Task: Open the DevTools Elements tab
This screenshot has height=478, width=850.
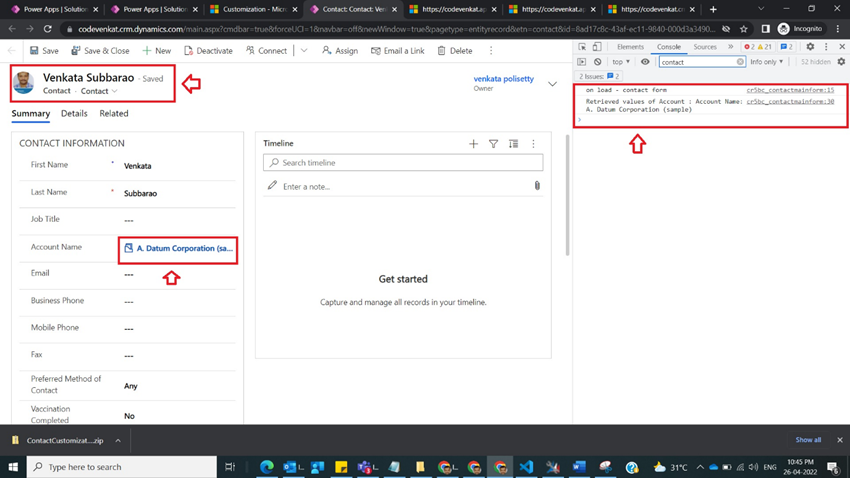Action: (x=630, y=47)
